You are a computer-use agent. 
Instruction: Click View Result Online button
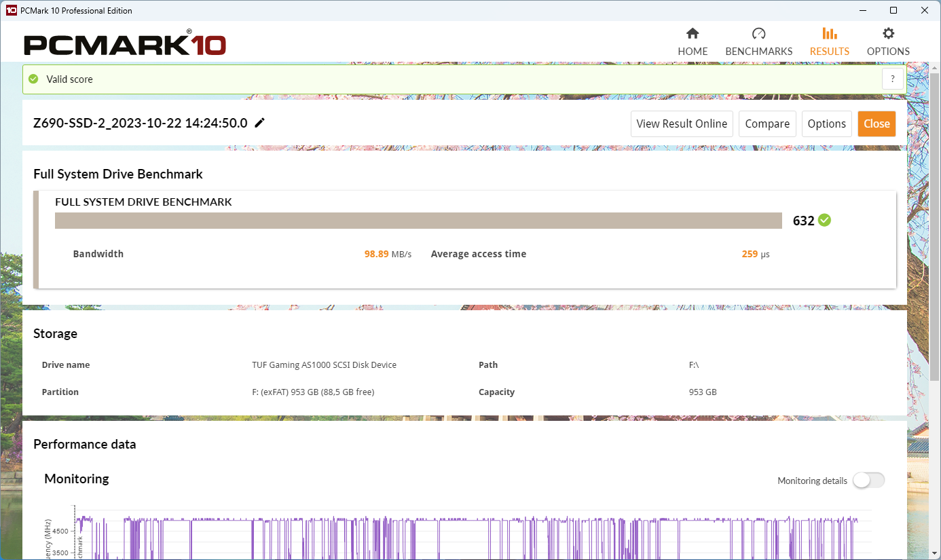point(682,124)
